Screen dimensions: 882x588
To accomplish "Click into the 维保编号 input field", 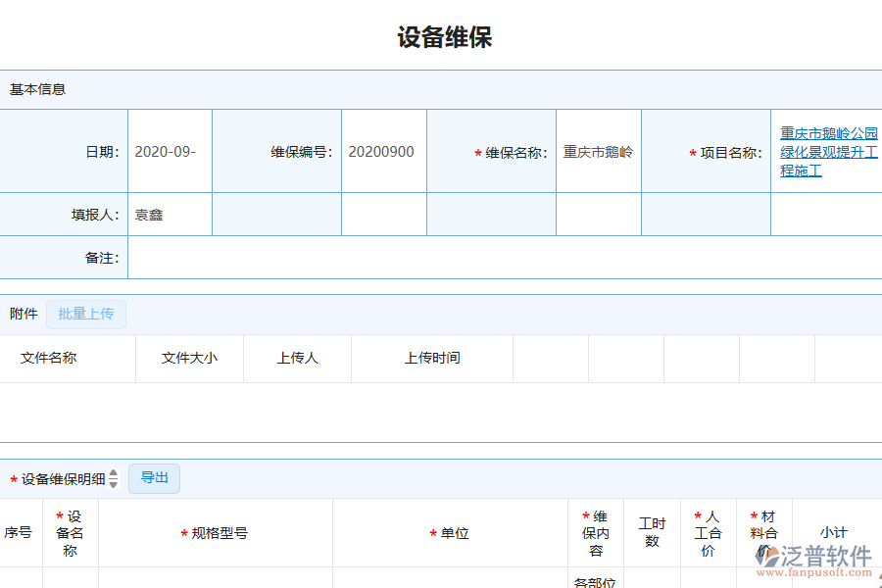I will (x=383, y=151).
